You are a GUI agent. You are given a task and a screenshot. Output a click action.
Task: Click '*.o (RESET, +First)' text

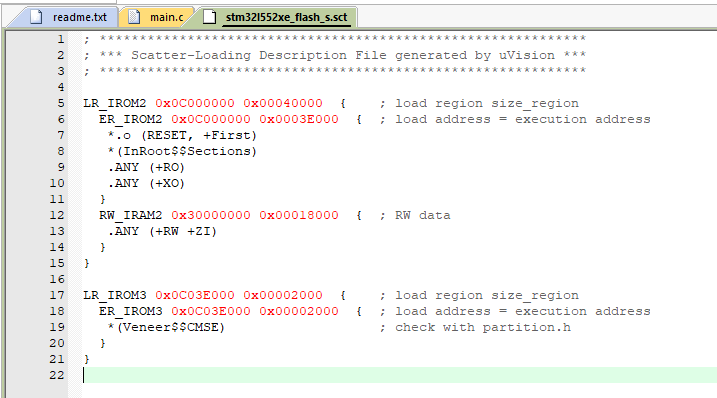tap(182, 135)
